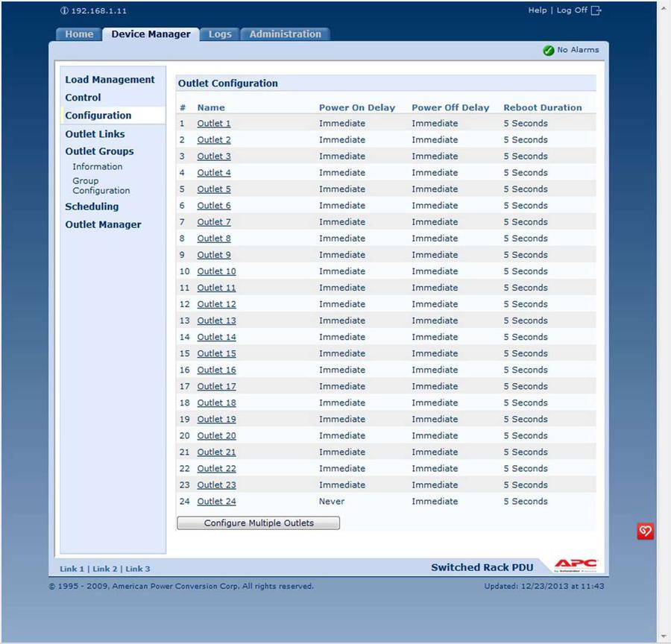Viewport: 671px width, 644px height.
Task: Click the Help link at top
Action: pyautogui.click(x=537, y=10)
